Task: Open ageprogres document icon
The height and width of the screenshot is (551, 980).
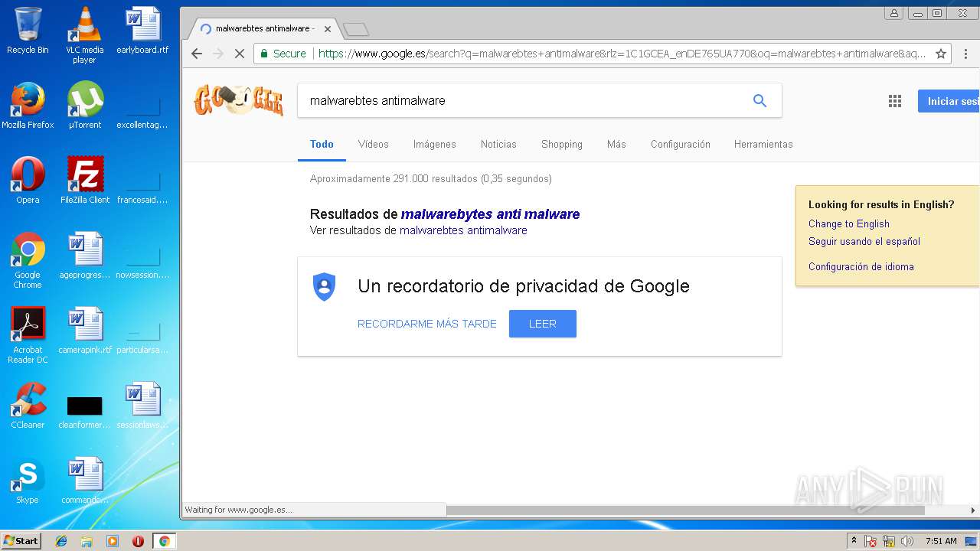Action: coord(84,256)
